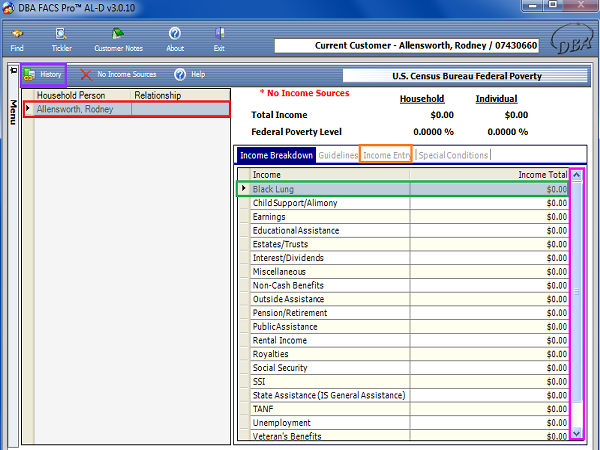Image resolution: width=600 pixels, height=450 pixels.
Task: Select the Educational Assistance row
Action: [404, 230]
